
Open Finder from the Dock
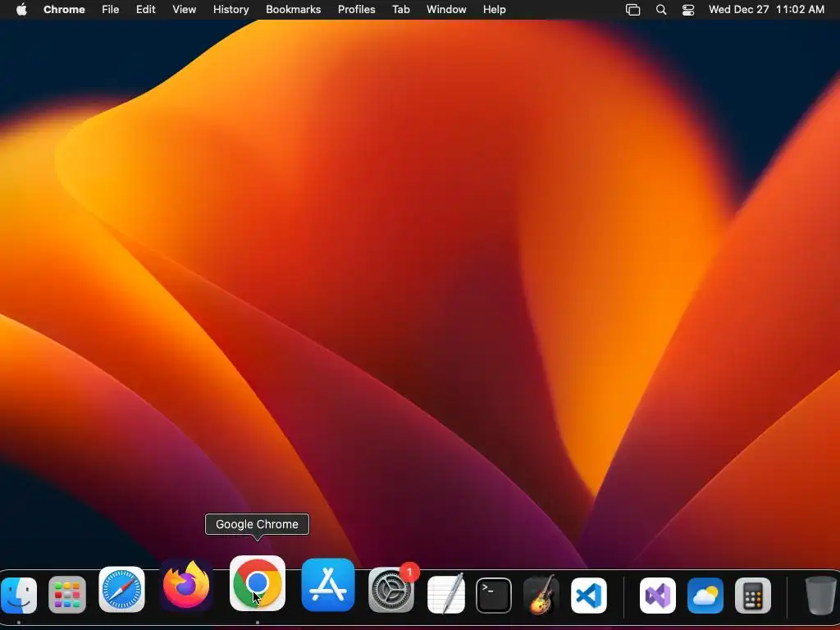pyautogui.click(x=19, y=596)
